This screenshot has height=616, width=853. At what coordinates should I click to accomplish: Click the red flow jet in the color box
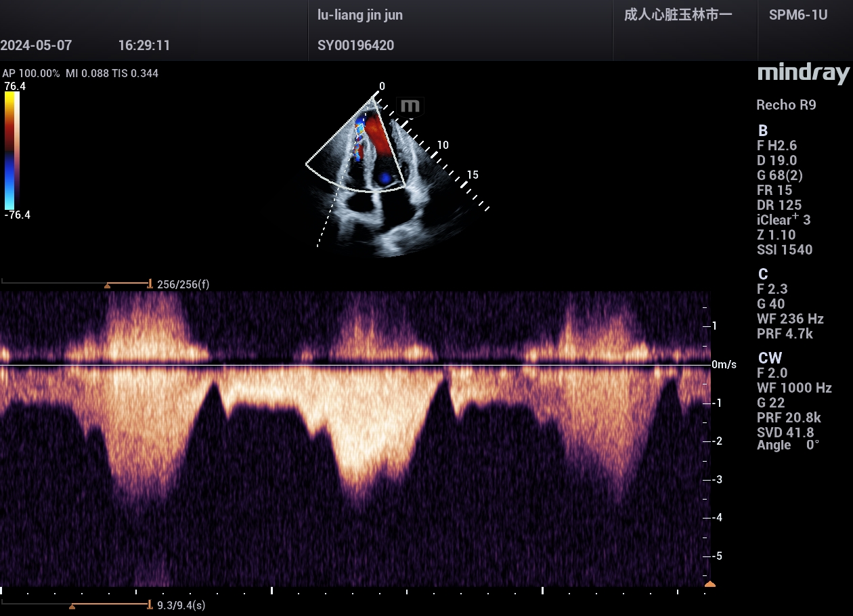[x=380, y=135]
